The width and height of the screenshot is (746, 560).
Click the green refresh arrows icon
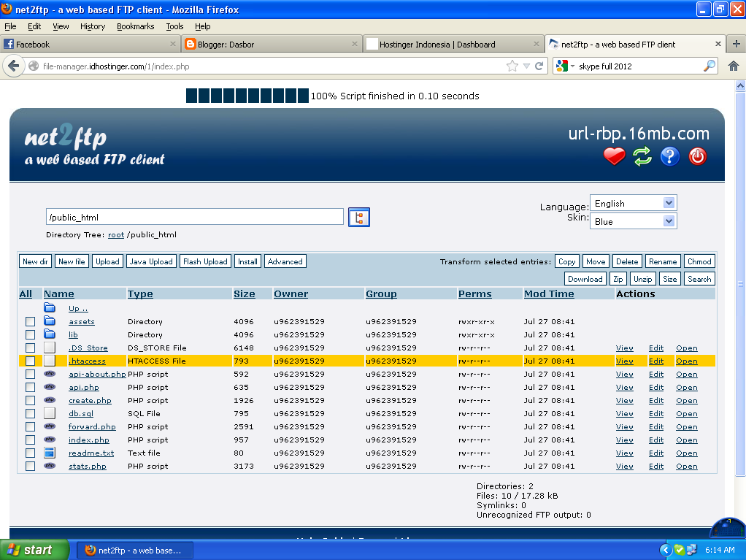pos(642,156)
